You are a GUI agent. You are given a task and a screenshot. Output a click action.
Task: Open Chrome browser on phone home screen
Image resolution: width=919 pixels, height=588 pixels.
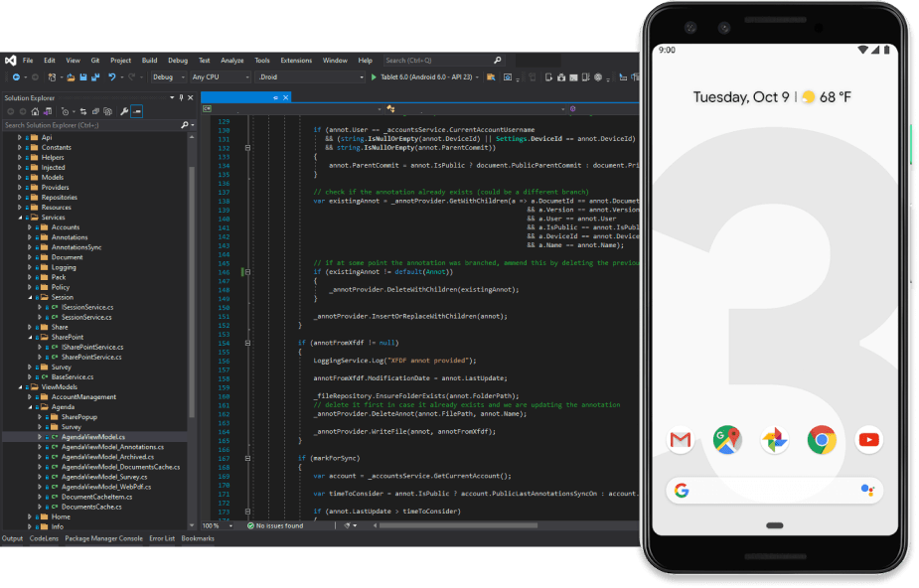[822, 439]
